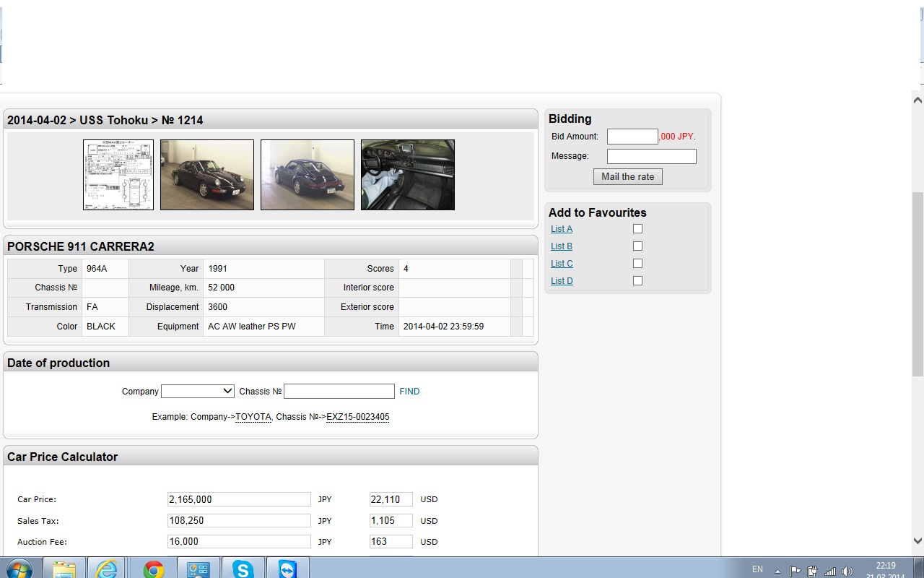Select the transmission value 'FA'
This screenshot has width=924, height=578.
92,307
